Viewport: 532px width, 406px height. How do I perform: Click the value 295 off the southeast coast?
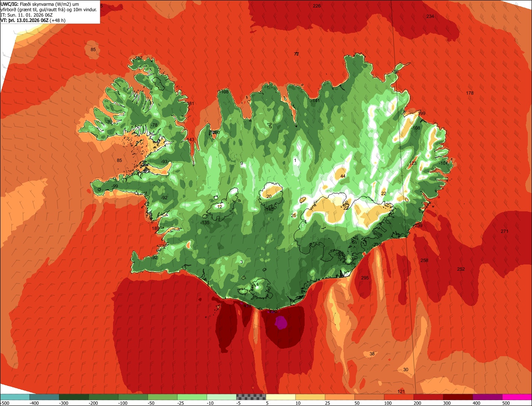point(365,278)
